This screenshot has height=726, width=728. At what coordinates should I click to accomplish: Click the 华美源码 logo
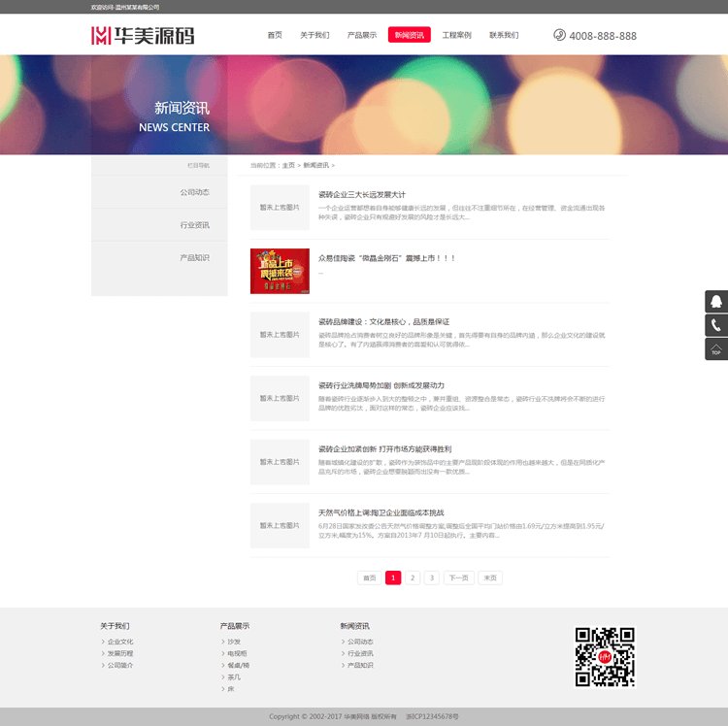(x=143, y=36)
